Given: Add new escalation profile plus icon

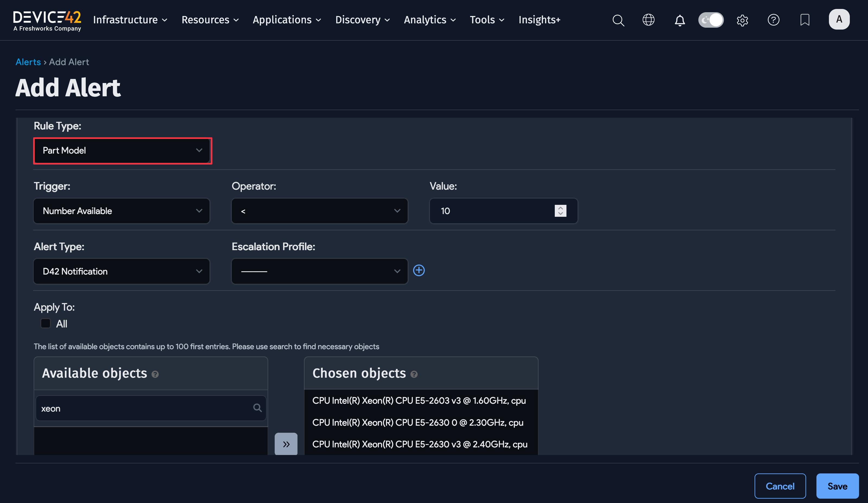Looking at the screenshot, I should coord(419,270).
